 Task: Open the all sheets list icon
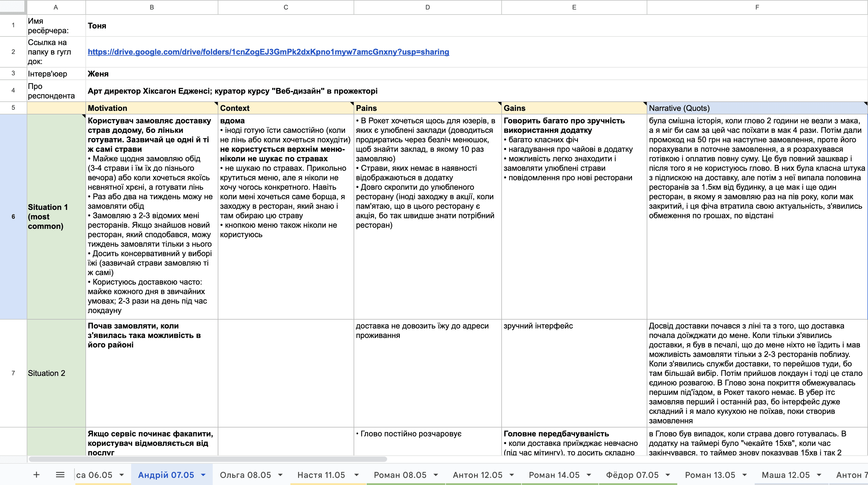pos(60,475)
